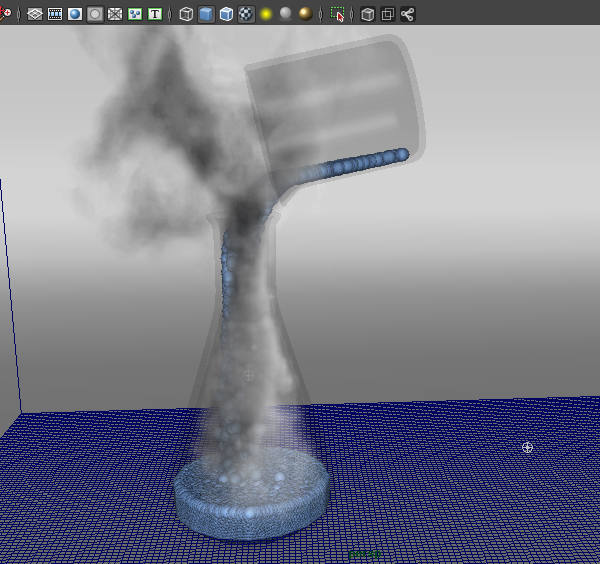Toggle the viewport grid display icon
This screenshot has height=564, width=600.
coord(35,15)
